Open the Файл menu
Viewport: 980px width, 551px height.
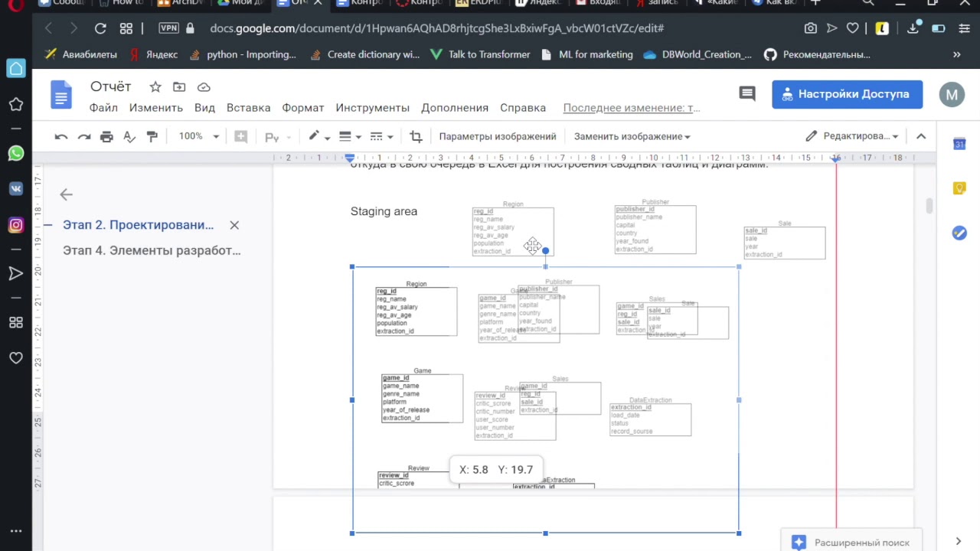(x=103, y=108)
